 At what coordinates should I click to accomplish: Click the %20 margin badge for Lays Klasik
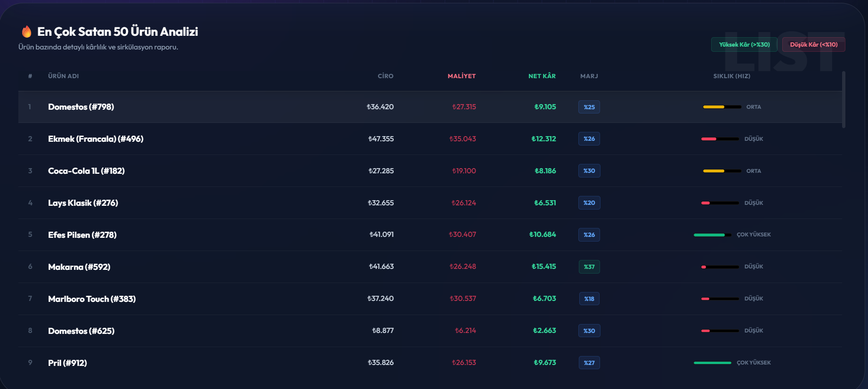[589, 203]
